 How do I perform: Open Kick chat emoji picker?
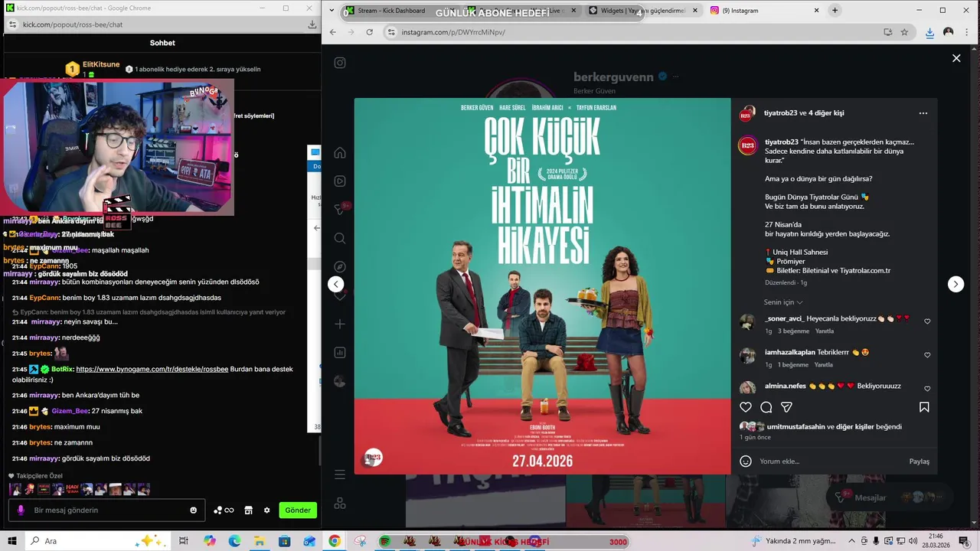tap(193, 510)
